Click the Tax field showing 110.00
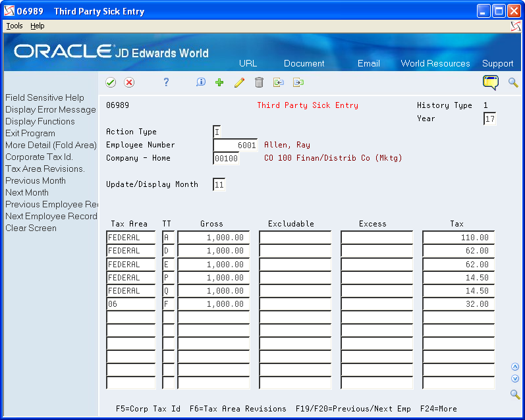This screenshot has width=525, height=420. coord(458,238)
